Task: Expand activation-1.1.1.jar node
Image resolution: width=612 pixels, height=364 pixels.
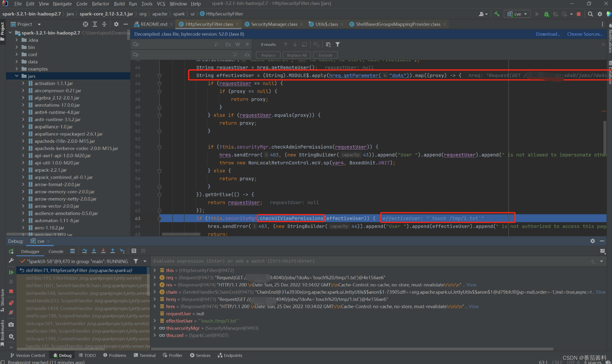Action: coord(23,83)
